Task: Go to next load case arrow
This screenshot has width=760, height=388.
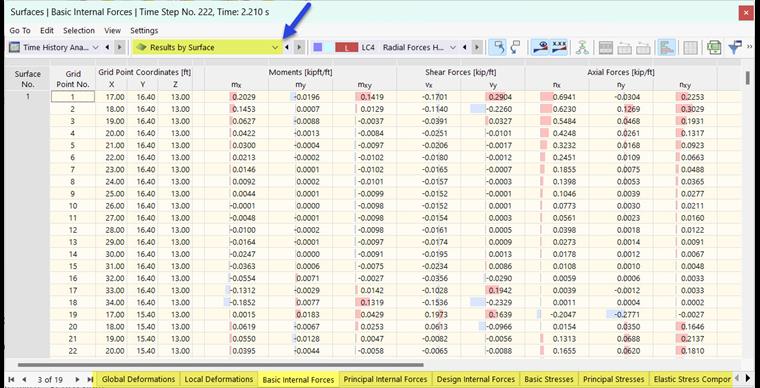Action: [477, 47]
